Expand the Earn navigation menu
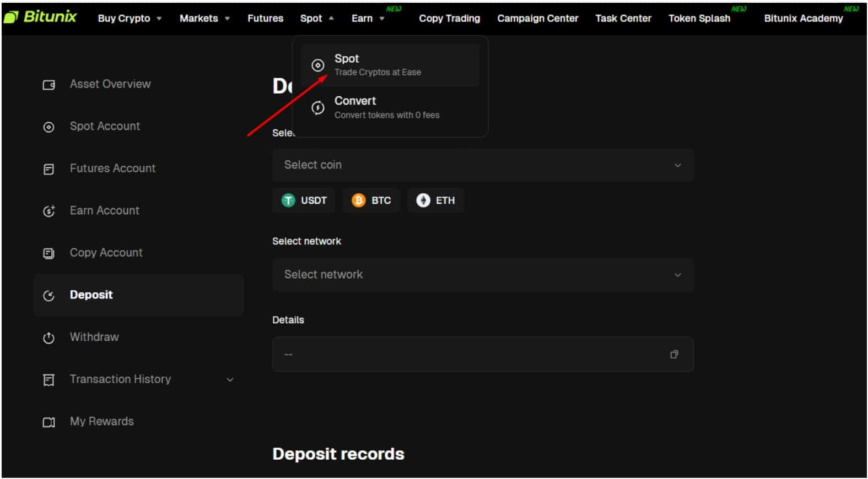868x479 pixels. pos(368,18)
